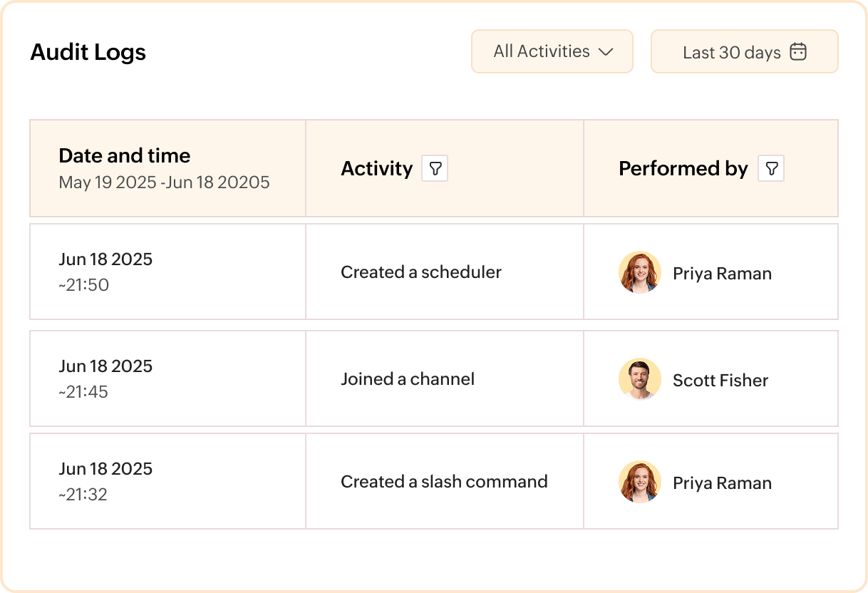The image size is (868, 593).
Task: Select the Created a slash command activity
Action: click(x=443, y=482)
